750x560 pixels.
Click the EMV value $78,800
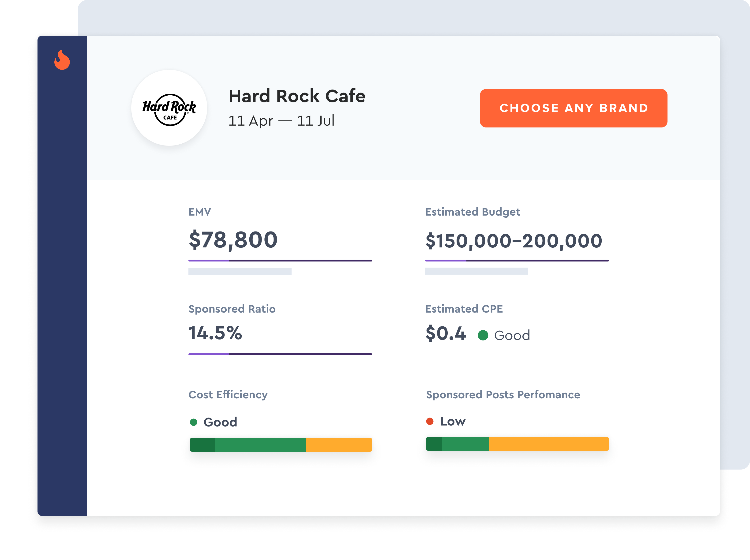coord(233,240)
